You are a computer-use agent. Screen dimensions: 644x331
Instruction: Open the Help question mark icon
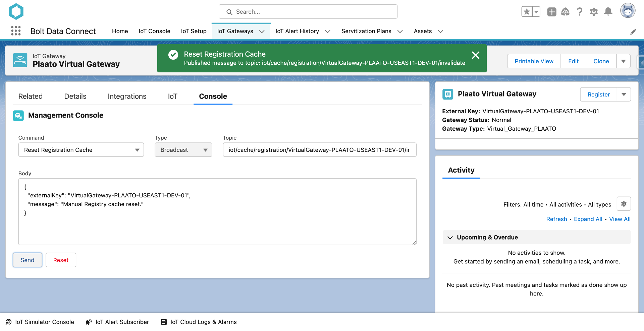(x=580, y=12)
